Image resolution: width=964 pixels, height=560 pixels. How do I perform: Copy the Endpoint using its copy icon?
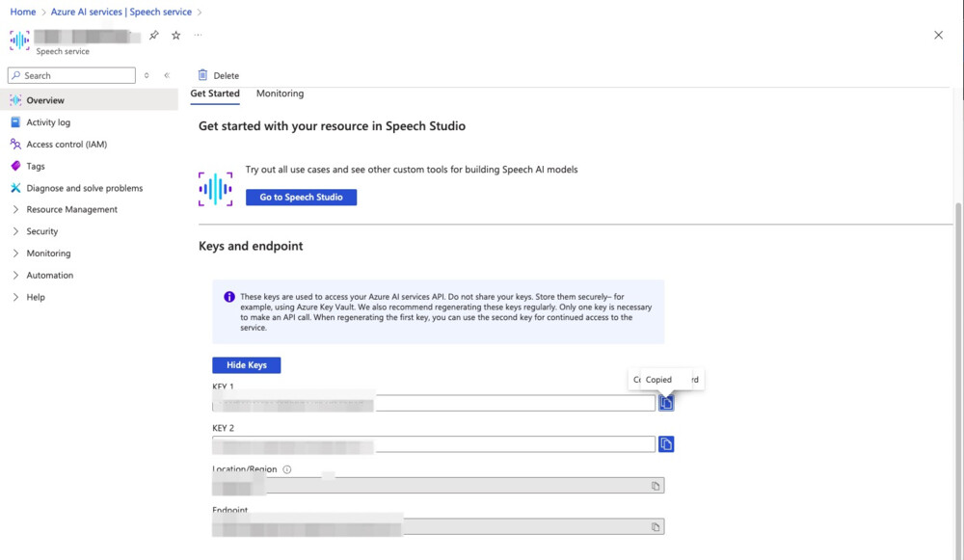pyautogui.click(x=656, y=525)
